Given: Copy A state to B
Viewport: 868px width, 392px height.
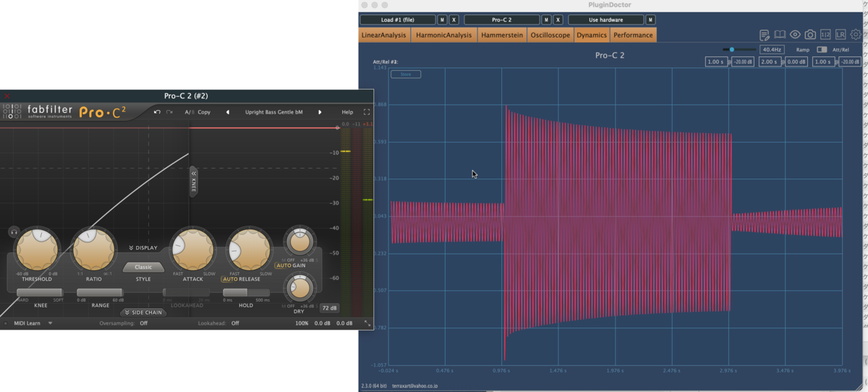Looking at the screenshot, I should click(x=204, y=112).
